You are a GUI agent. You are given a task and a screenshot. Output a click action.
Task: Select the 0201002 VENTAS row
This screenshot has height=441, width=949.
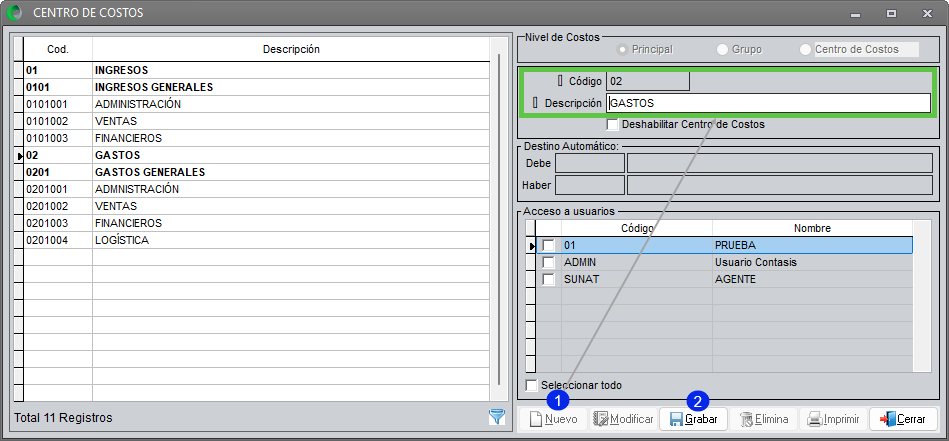(x=257, y=206)
